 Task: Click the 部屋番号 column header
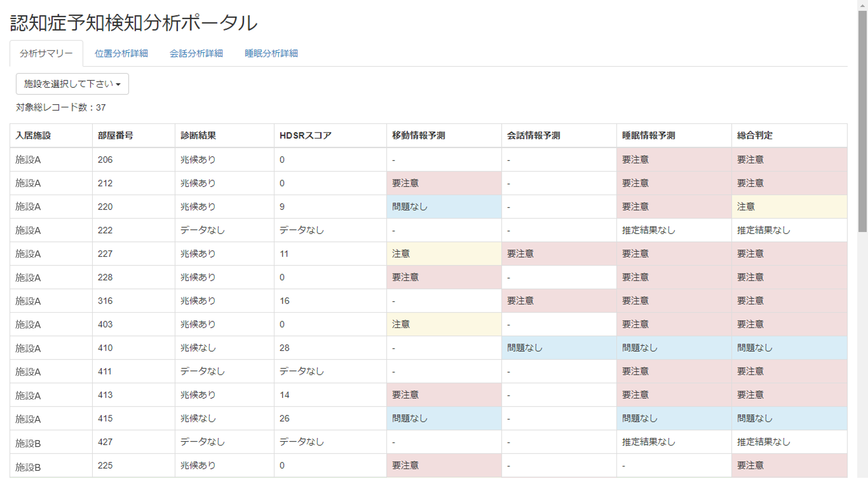[x=115, y=135]
